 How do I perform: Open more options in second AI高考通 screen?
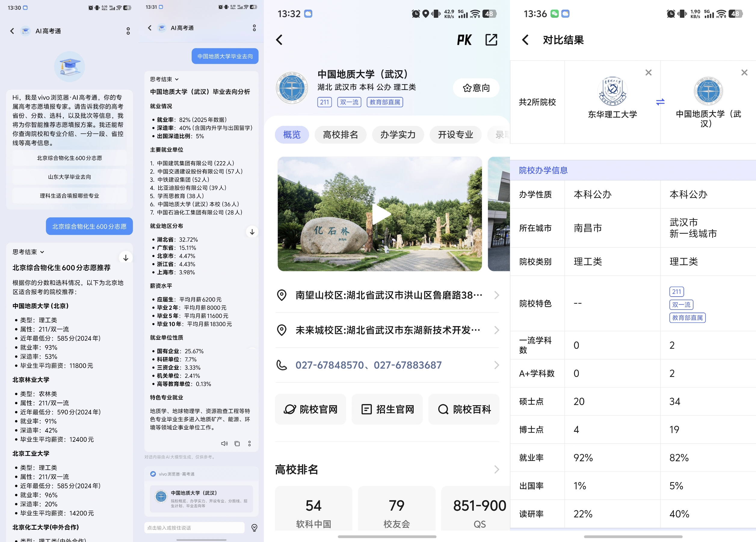click(x=254, y=28)
